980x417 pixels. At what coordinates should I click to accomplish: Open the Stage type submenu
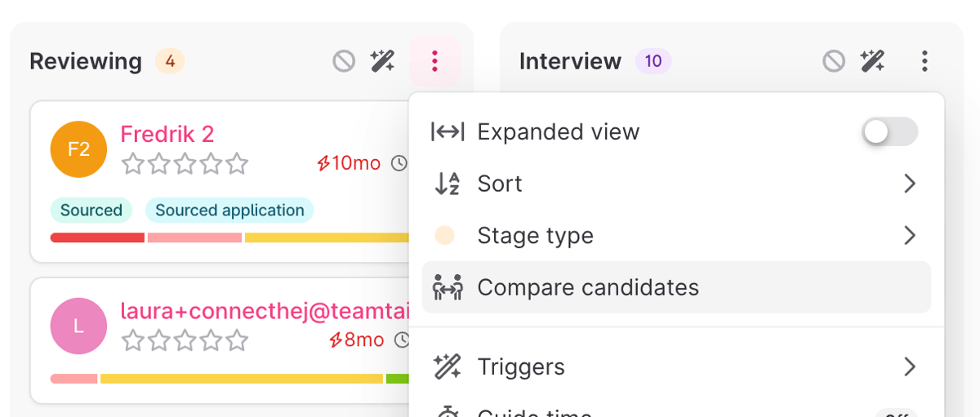click(x=676, y=236)
